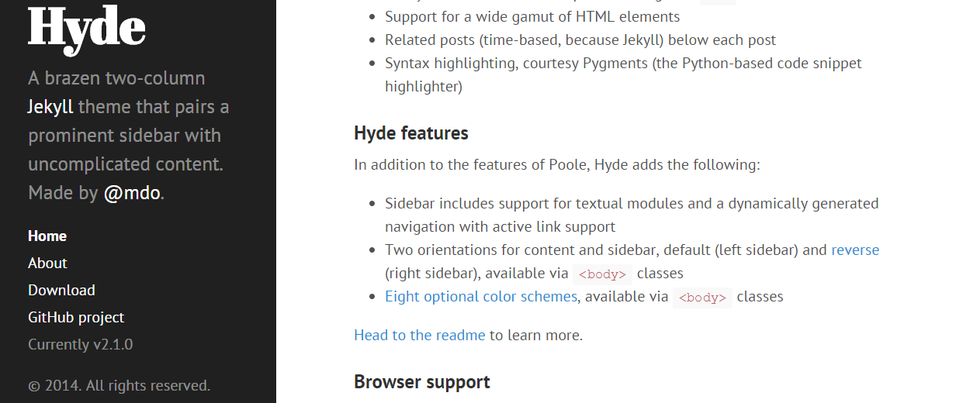The height and width of the screenshot is (403, 980).
Task: Click the Currently v2.1.0 version text
Action: point(81,344)
